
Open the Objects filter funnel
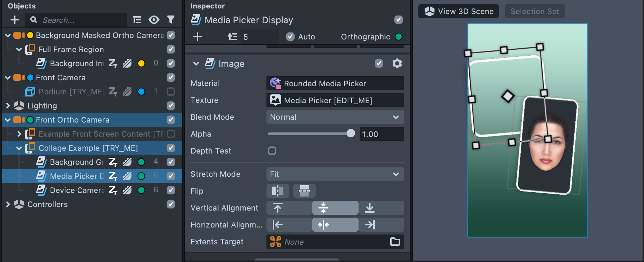click(x=171, y=20)
